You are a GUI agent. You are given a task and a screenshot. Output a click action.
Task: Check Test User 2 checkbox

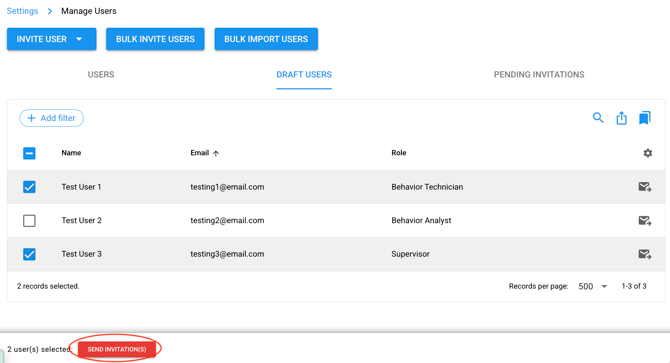[x=29, y=220]
